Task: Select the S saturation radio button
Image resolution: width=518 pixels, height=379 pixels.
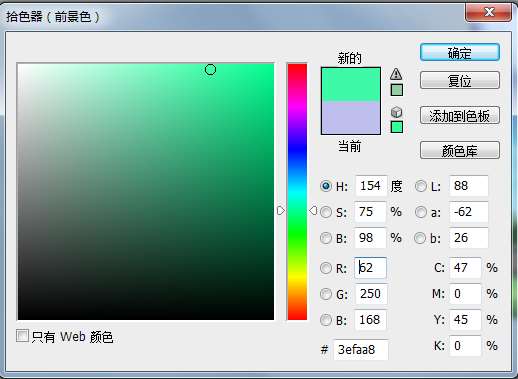Action: 326,212
